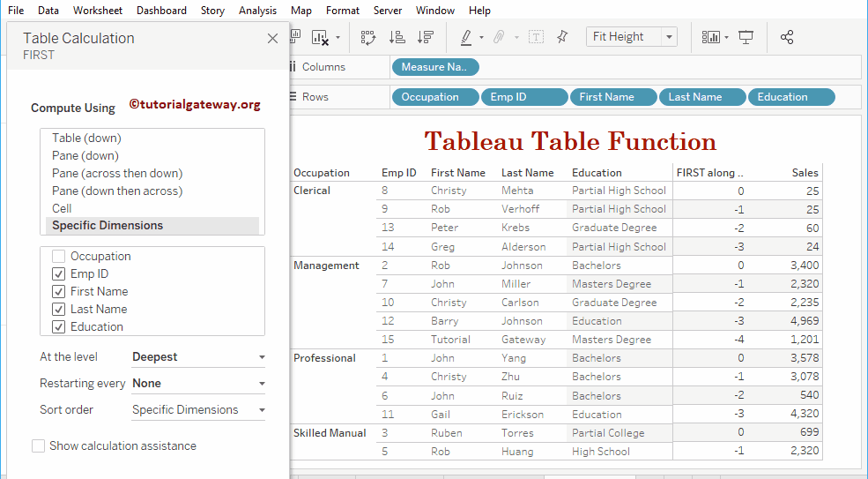Image resolution: width=868 pixels, height=479 pixels.
Task: Click the Presentation Mode icon
Action: point(746,37)
